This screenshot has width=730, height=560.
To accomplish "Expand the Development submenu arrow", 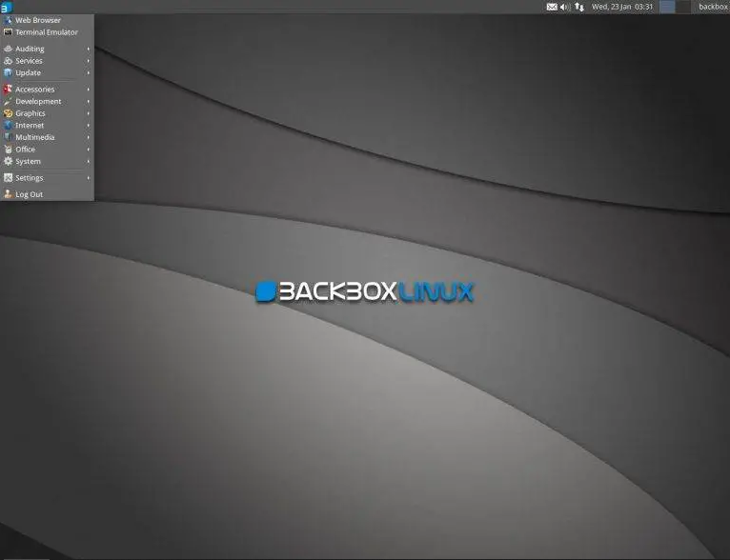I will click(88, 101).
